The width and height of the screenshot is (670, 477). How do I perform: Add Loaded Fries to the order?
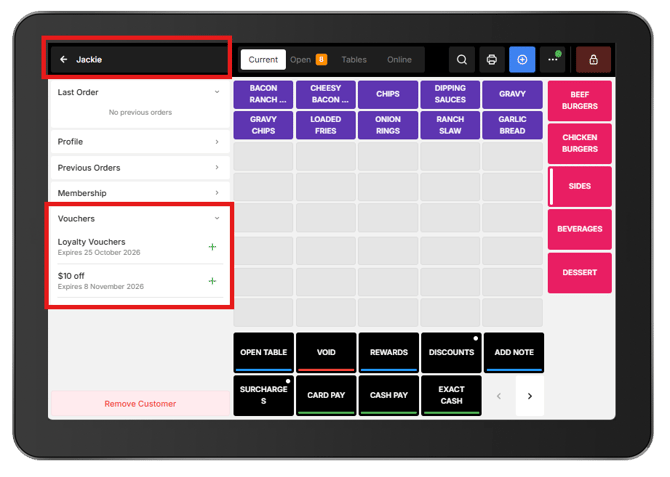[x=326, y=125]
